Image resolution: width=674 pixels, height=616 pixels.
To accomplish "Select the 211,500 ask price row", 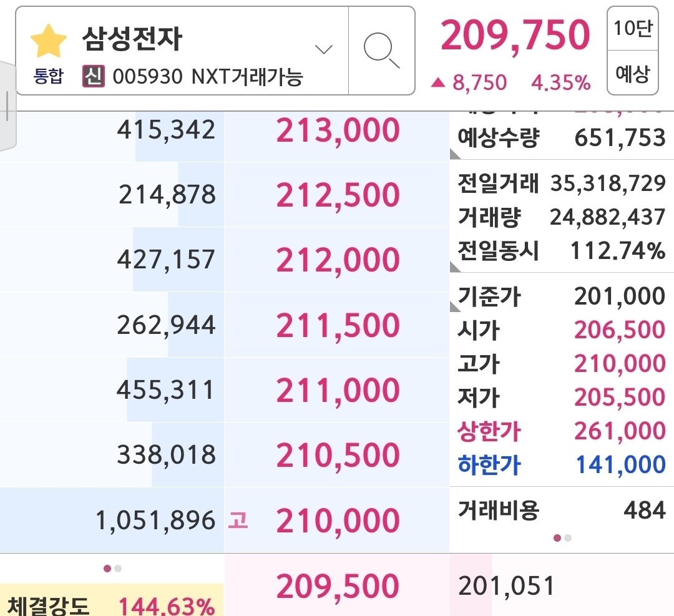I will coord(337,326).
